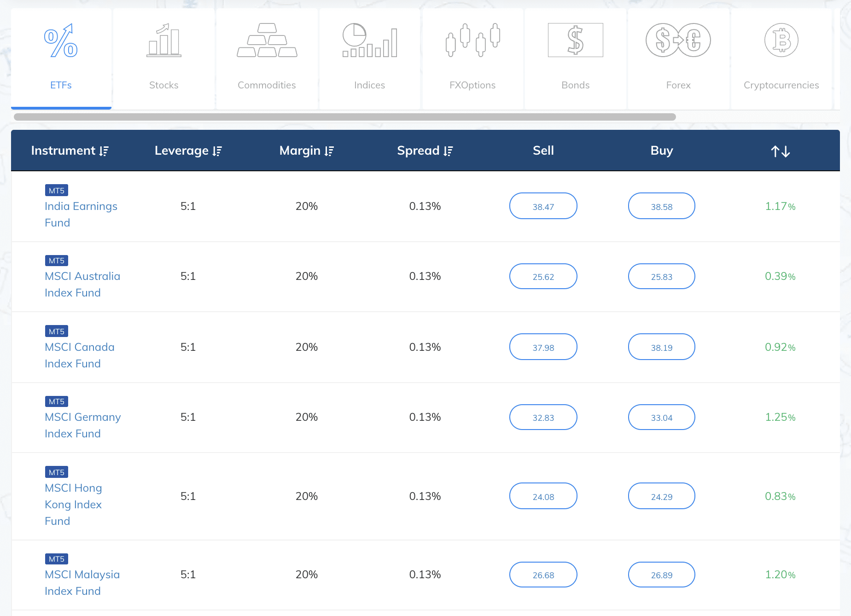
Task: Click the Buy column header
Action: [662, 151]
